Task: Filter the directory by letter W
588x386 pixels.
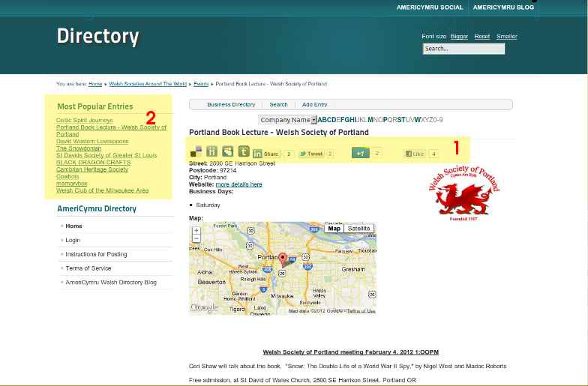Action: pyautogui.click(x=417, y=120)
